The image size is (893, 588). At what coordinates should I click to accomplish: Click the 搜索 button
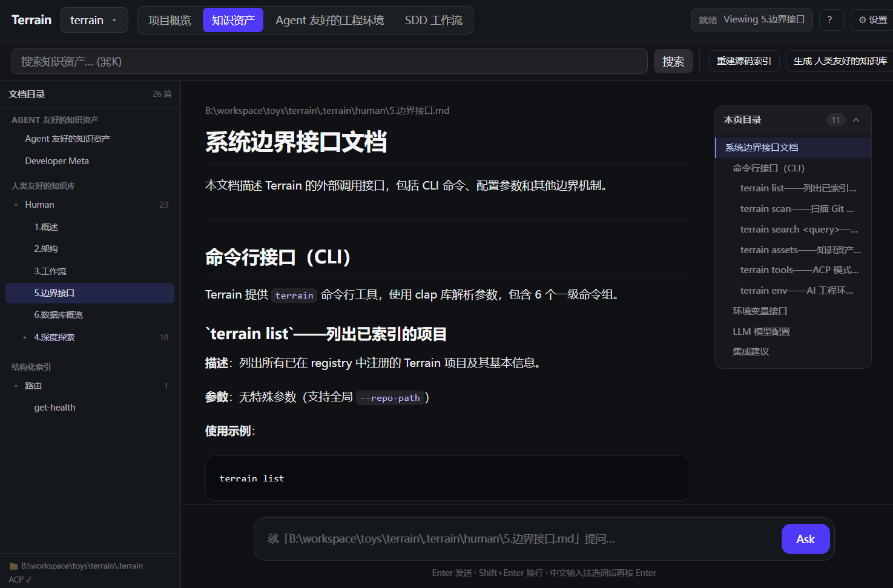click(673, 61)
